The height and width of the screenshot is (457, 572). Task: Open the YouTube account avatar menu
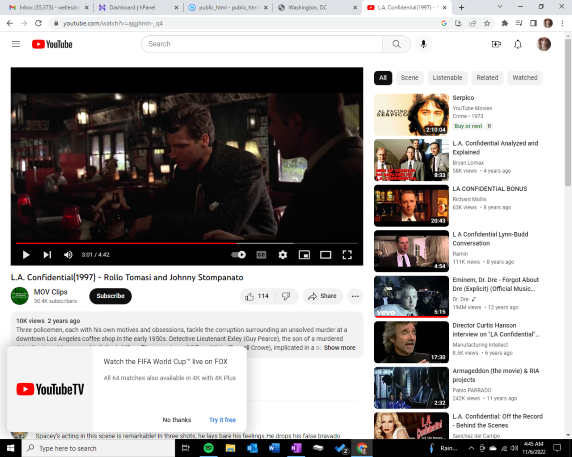(544, 44)
